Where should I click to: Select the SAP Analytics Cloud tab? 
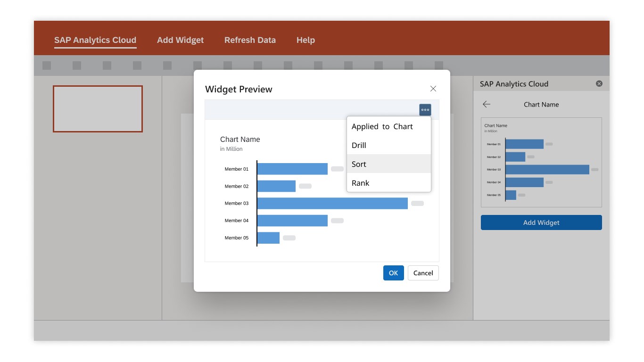[x=95, y=40]
